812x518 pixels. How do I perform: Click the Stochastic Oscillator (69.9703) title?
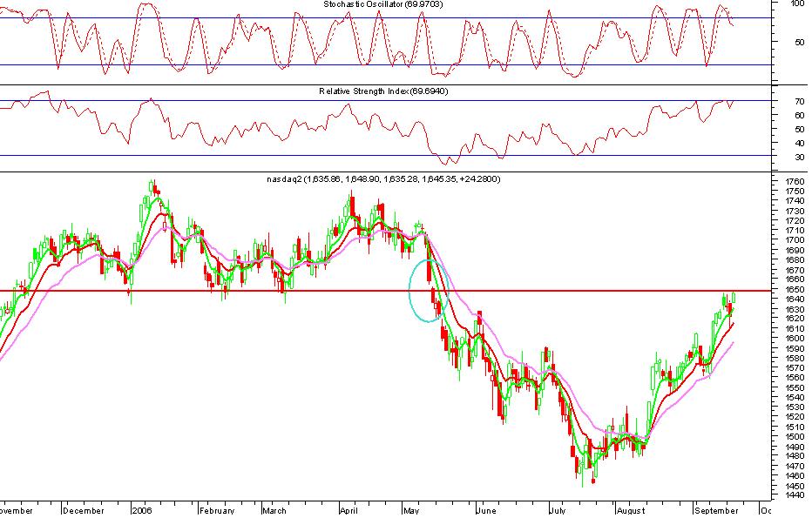tap(383, 4)
